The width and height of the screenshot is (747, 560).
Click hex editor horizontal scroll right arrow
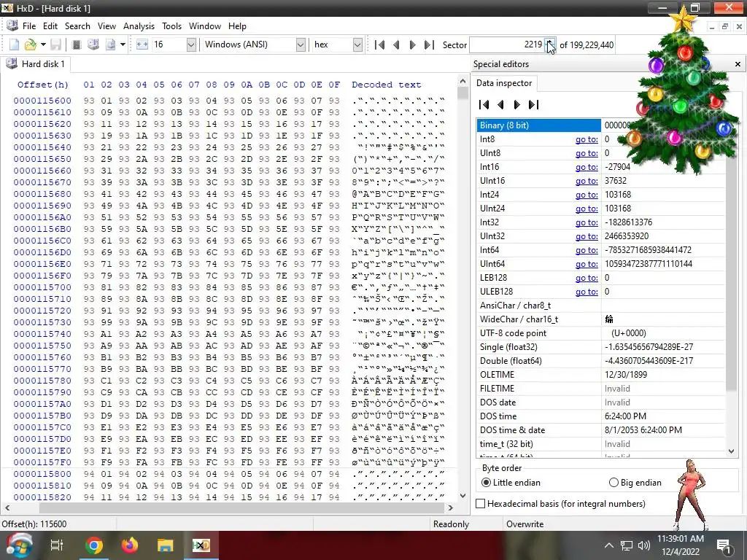point(451,508)
